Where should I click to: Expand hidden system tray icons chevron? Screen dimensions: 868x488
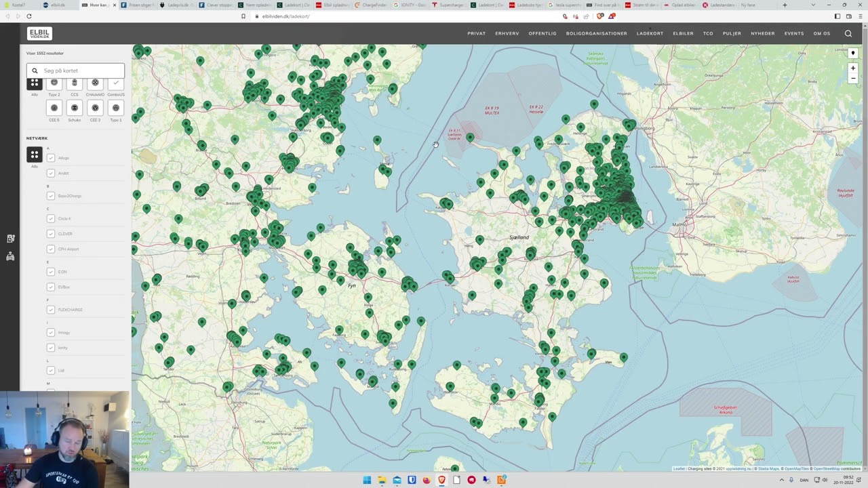pyautogui.click(x=781, y=480)
